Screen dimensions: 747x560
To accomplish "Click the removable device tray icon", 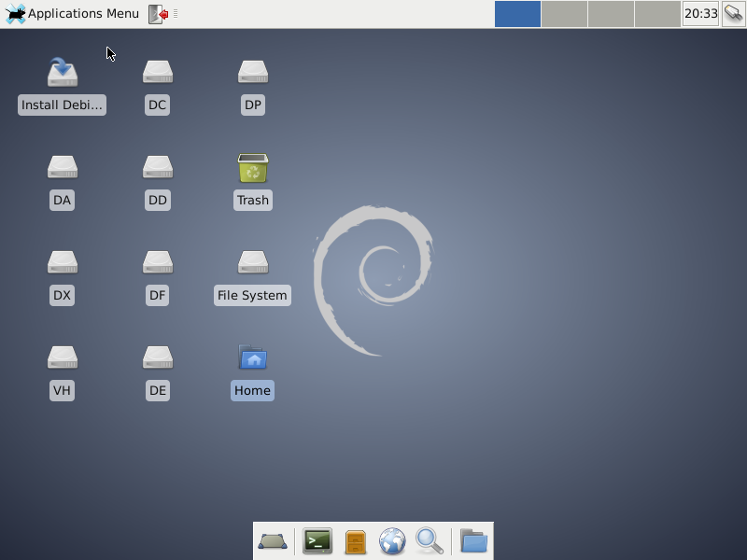I will [x=733, y=14].
